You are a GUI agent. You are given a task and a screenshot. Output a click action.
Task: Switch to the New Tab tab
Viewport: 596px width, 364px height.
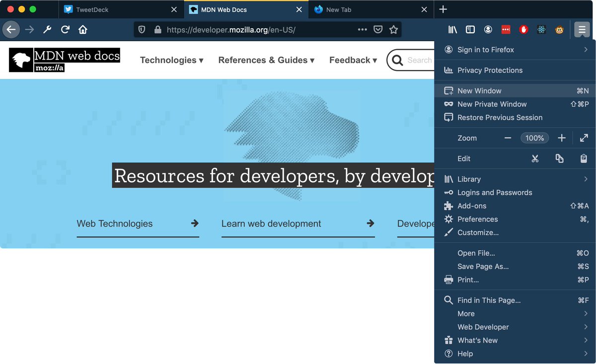371,9
